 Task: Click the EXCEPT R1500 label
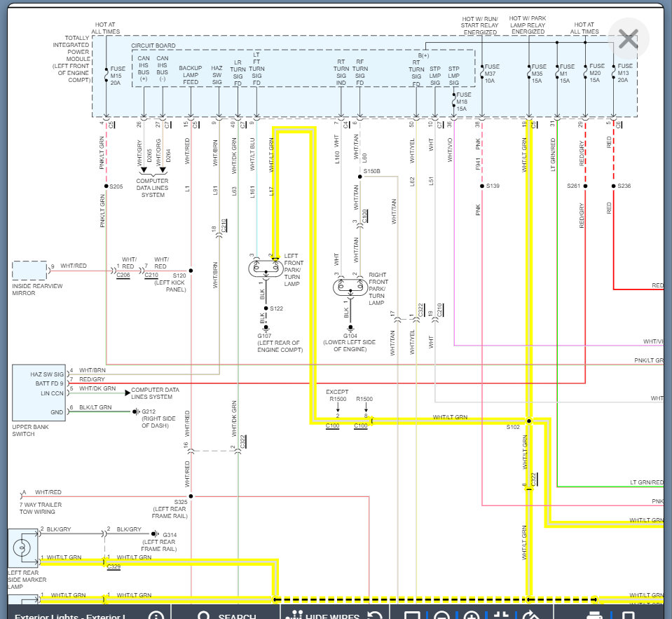[337, 395]
